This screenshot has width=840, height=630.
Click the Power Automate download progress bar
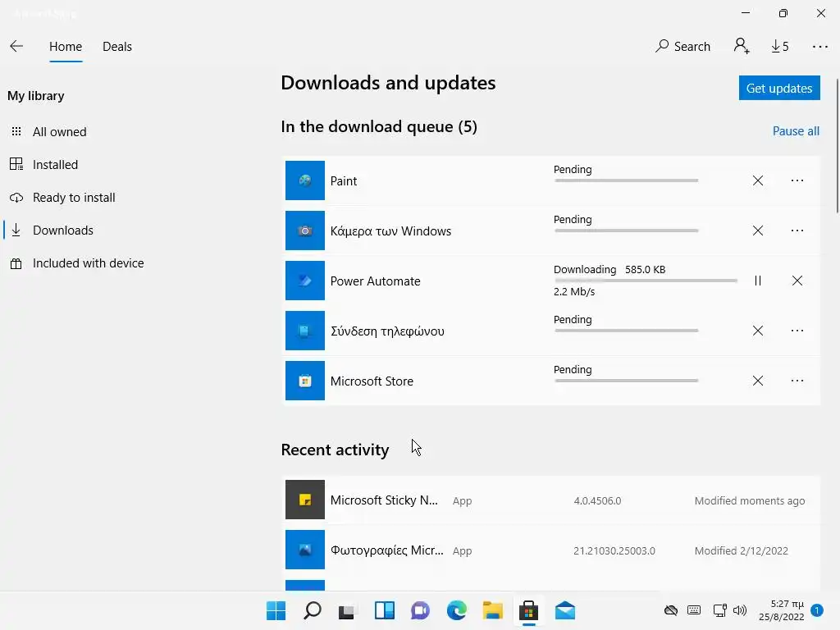coord(646,281)
